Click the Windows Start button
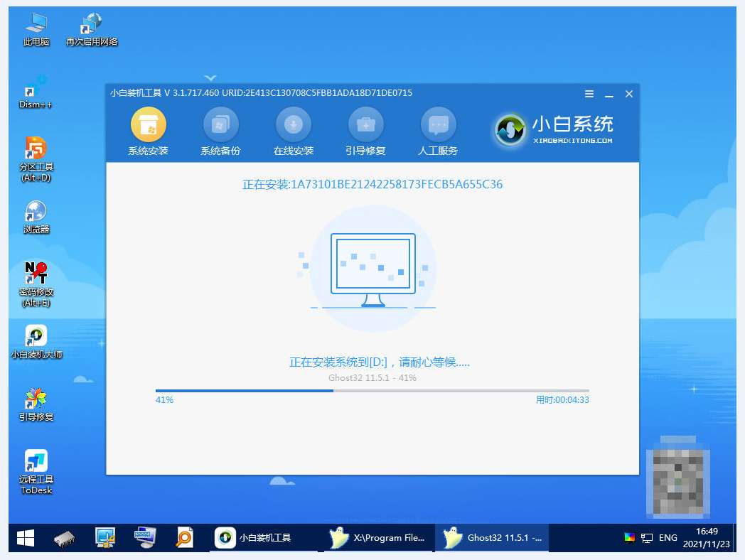The image size is (745, 560). coord(26,537)
